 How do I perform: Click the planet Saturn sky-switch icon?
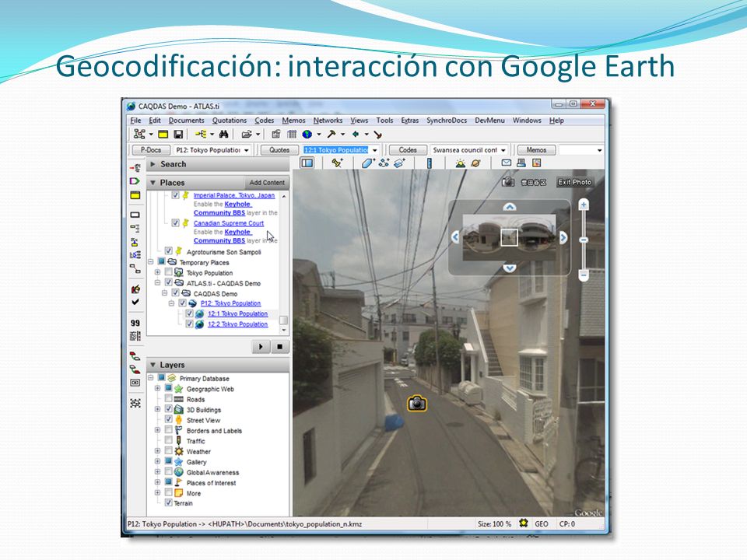point(475,163)
